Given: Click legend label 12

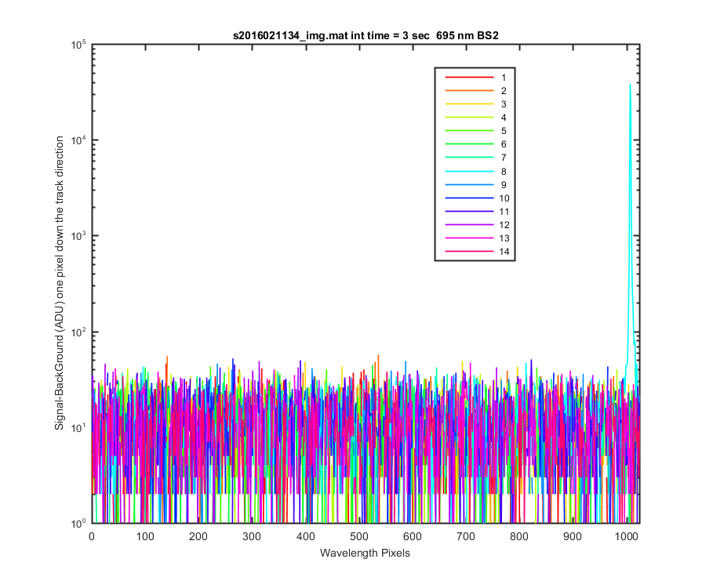Looking at the screenshot, I should tap(504, 225).
